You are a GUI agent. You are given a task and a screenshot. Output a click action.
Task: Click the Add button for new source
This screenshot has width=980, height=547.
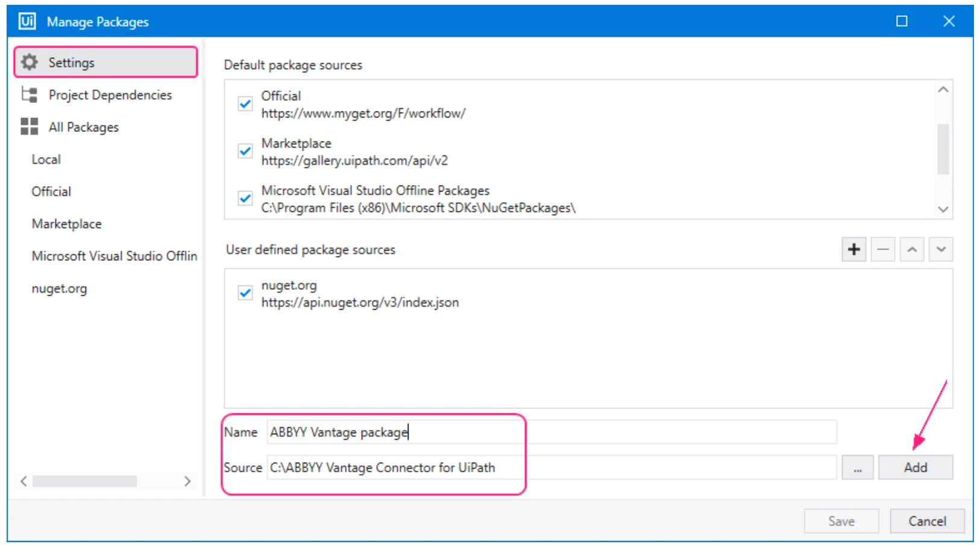(915, 467)
